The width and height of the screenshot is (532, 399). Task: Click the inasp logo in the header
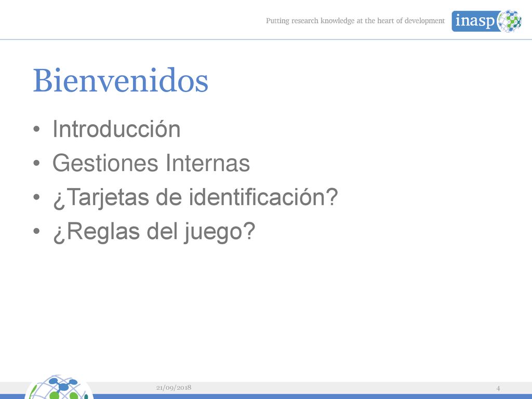coord(486,21)
